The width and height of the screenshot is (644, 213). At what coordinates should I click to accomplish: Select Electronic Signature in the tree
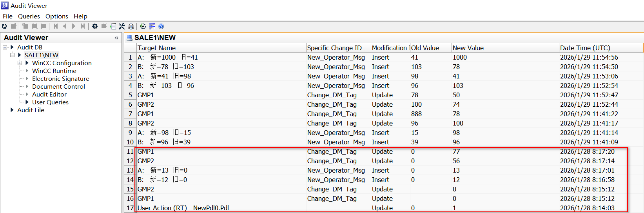[60, 79]
